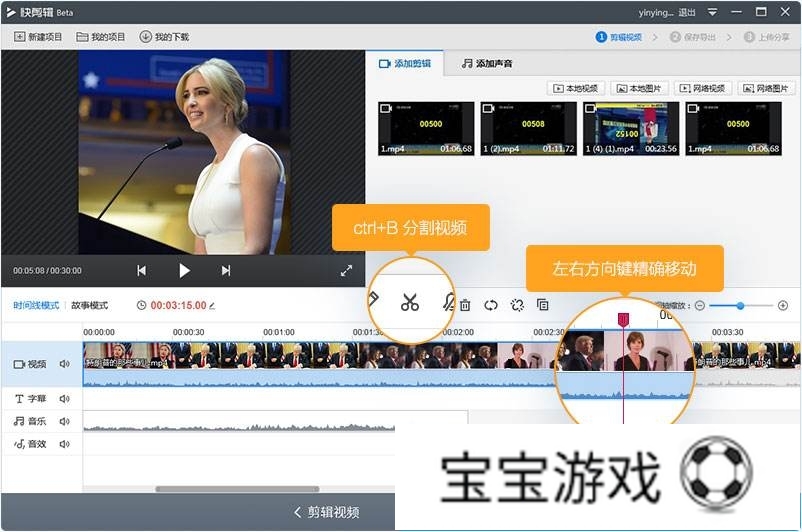The height and width of the screenshot is (532, 802).
Task: Go to step 1 剪辑视频
Action: point(619,37)
